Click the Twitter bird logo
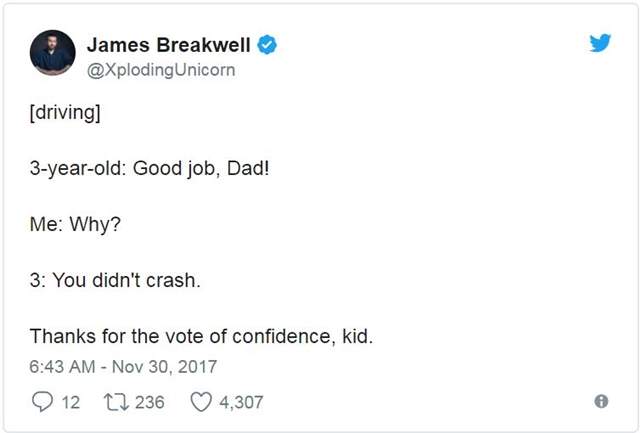Screen dimensions: 640x433 (600, 43)
